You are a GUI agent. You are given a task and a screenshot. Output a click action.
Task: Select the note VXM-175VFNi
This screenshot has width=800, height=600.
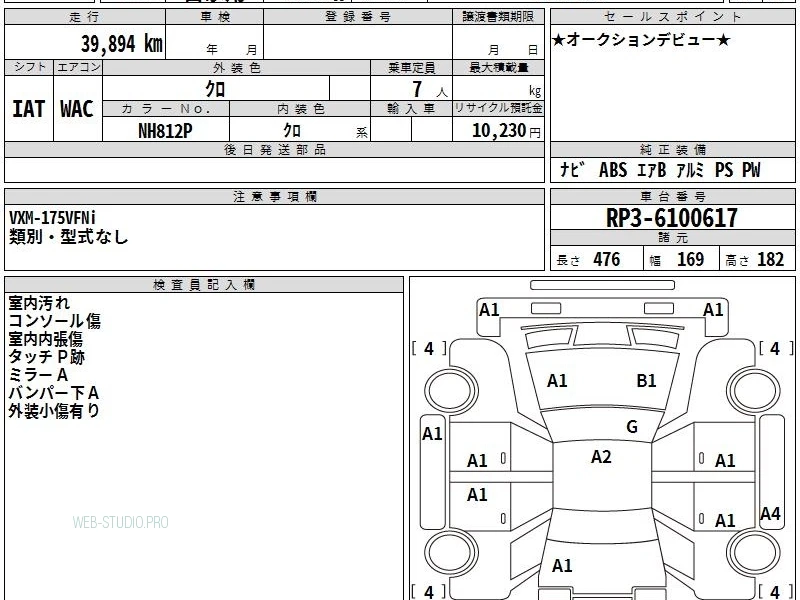[52, 218]
